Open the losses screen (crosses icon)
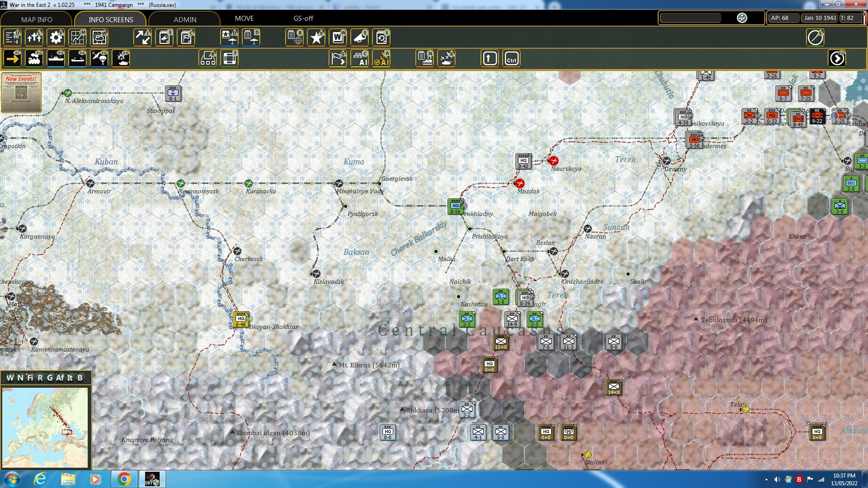Screen dimensions: 868x488 click(x=34, y=38)
